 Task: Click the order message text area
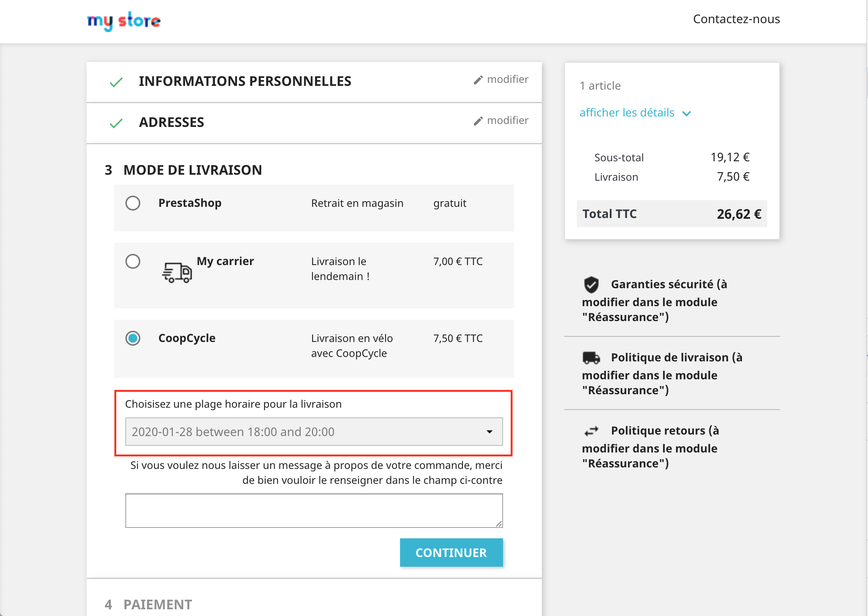[x=314, y=510]
